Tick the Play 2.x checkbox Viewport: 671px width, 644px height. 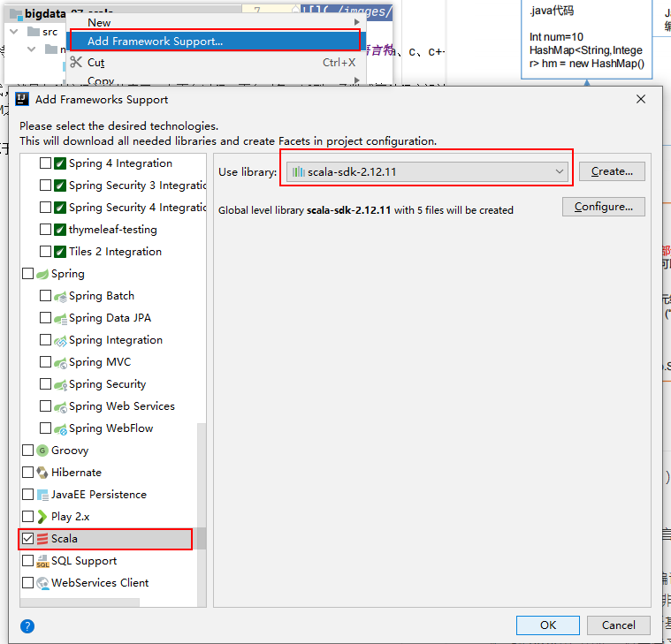coord(27,517)
